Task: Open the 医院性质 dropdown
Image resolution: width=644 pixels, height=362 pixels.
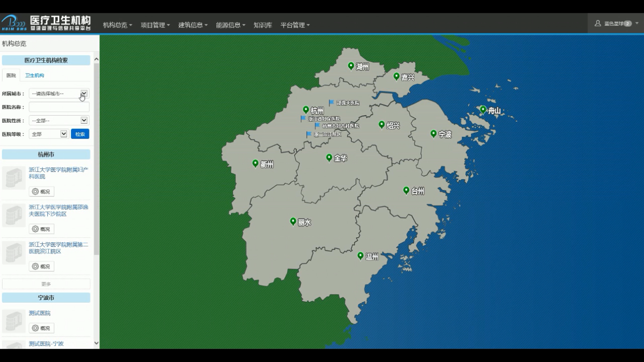Action: point(59,121)
